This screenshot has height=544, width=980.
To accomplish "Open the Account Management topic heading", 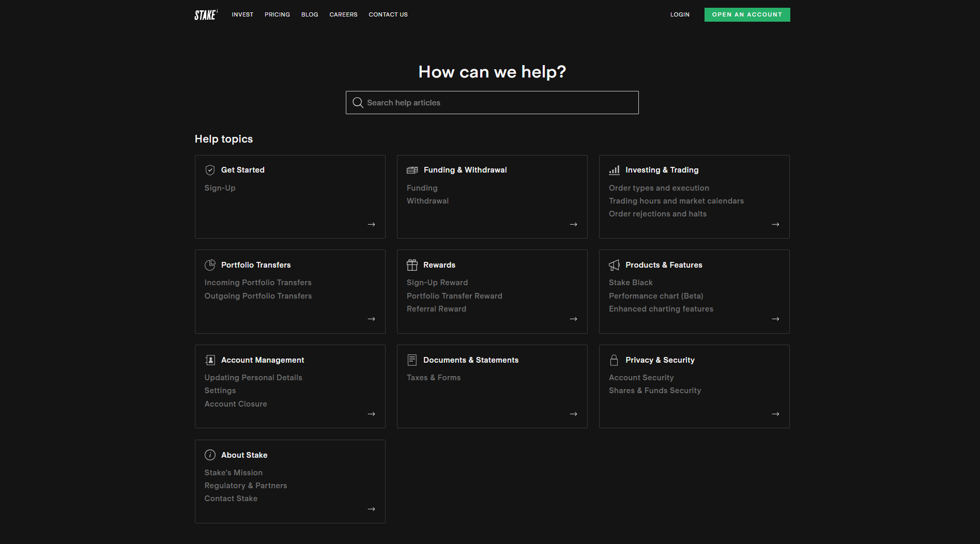I will [263, 360].
